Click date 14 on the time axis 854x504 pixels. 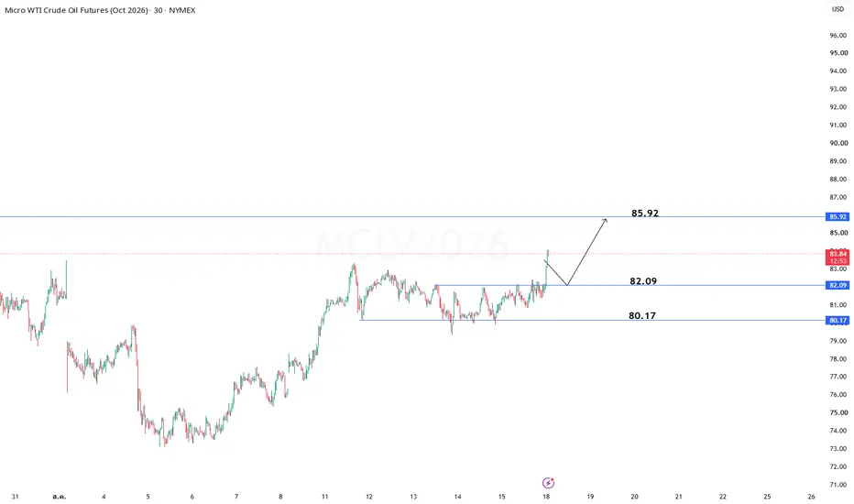pyautogui.click(x=457, y=497)
